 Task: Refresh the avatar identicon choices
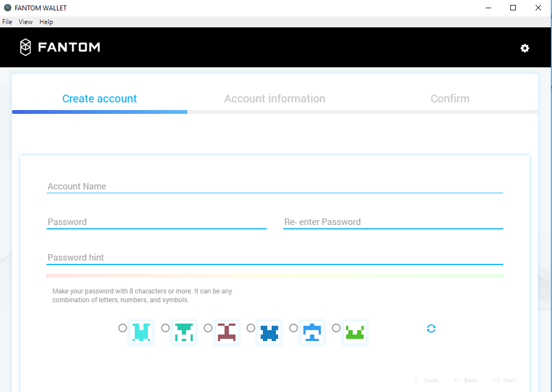point(432,328)
